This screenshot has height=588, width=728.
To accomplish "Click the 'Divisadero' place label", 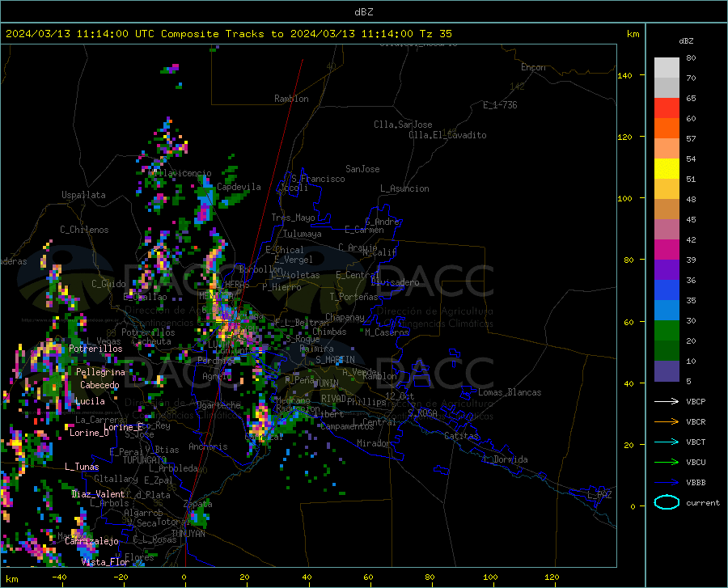I will 395,282.
